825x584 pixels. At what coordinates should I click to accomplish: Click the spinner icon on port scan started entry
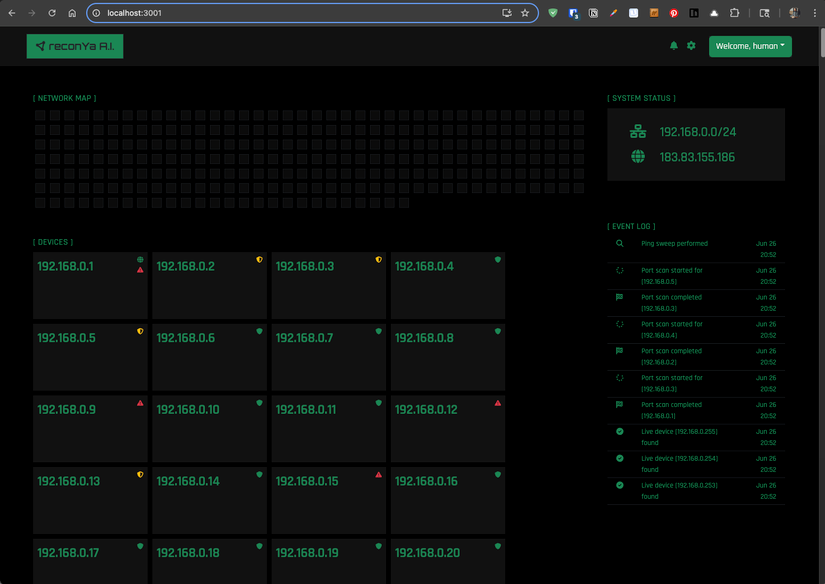(x=619, y=270)
